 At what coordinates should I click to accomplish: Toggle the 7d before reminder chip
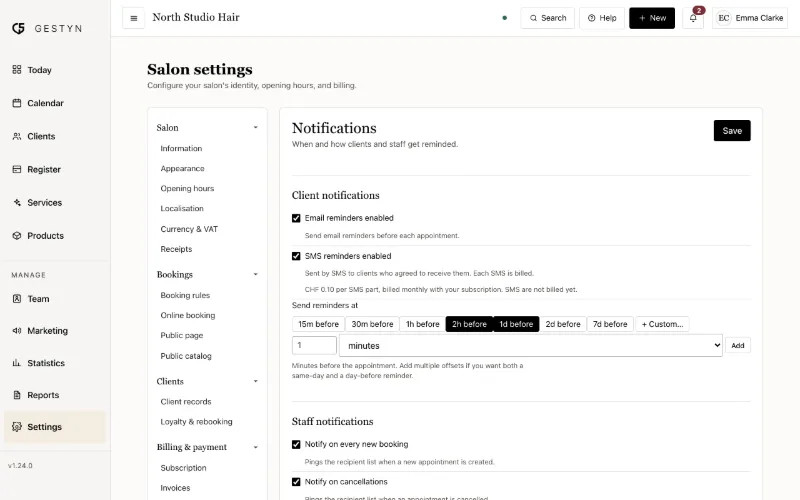tap(610, 324)
